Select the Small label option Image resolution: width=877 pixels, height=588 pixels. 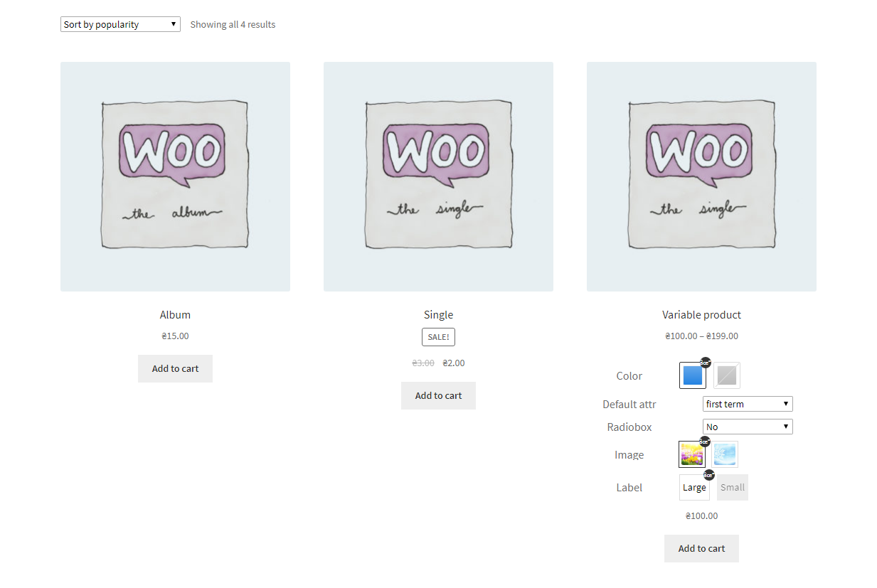pos(732,488)
